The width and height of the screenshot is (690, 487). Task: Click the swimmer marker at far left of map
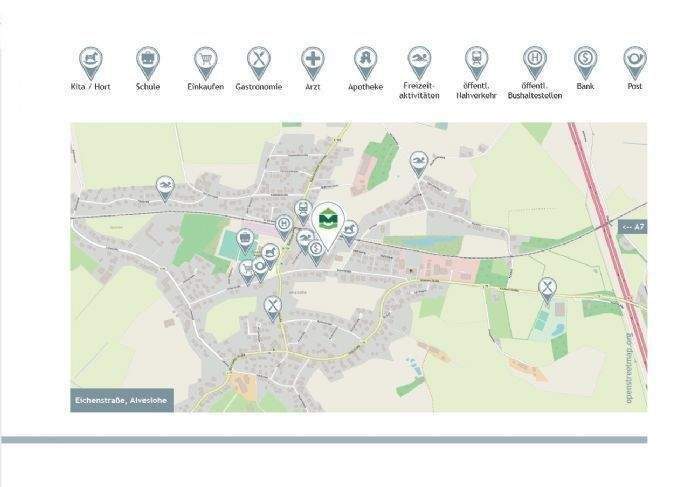[165, 187]
